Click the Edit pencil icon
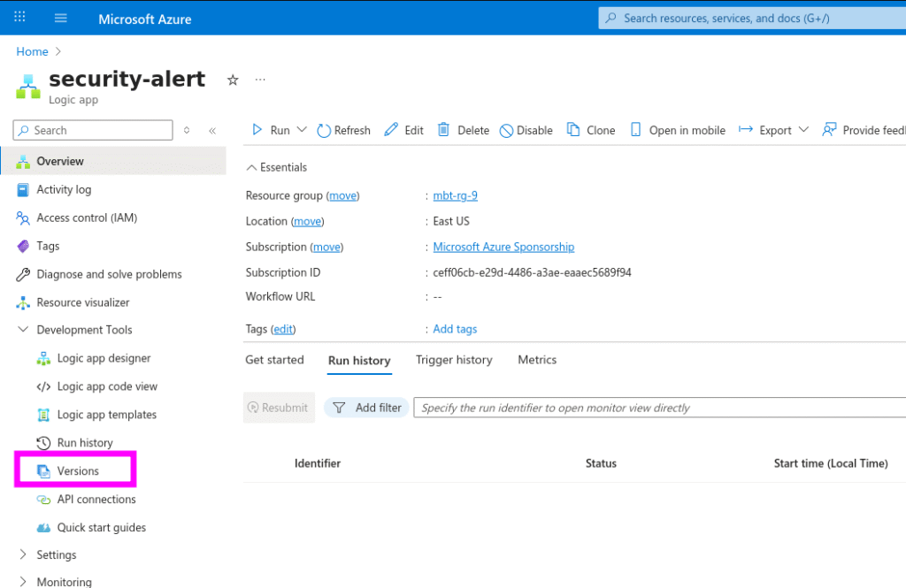 pyautogui.click(x=391, y=130)
